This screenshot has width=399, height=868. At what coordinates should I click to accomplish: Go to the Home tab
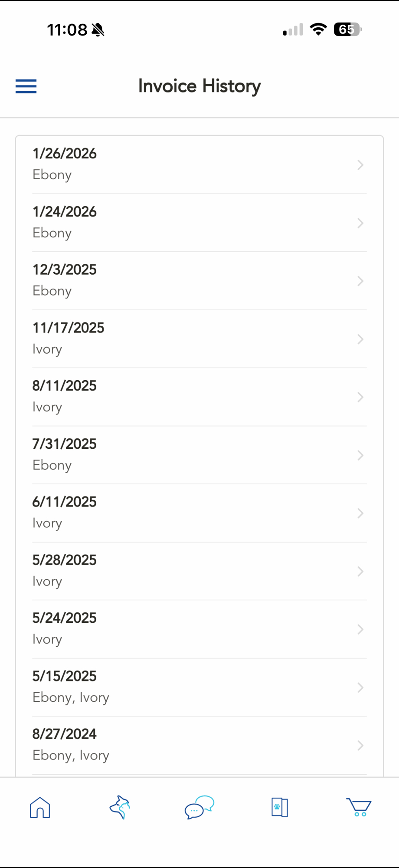[40, 808]
